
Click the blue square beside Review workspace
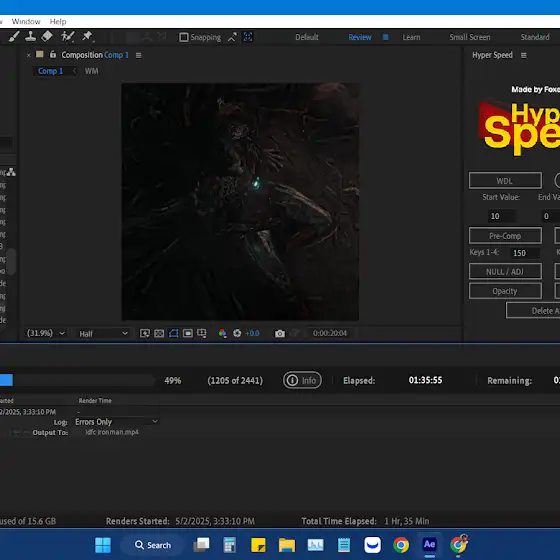[x=385, y=37]
